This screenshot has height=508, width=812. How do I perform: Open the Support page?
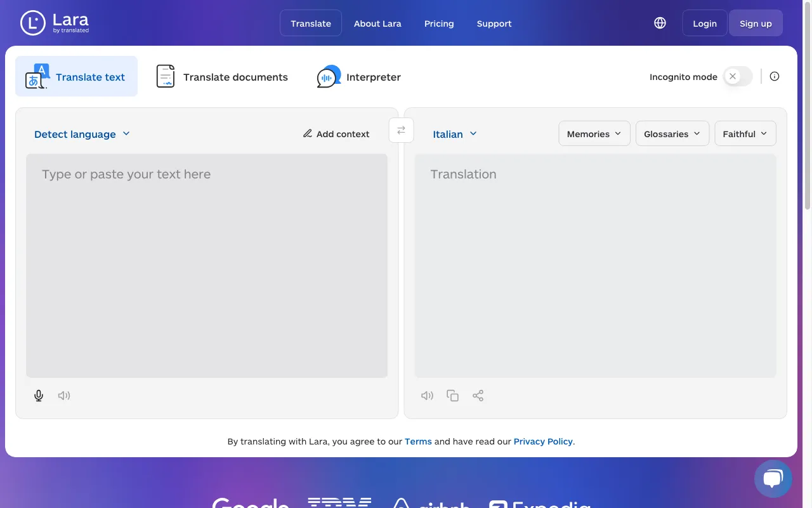(494, 23)
